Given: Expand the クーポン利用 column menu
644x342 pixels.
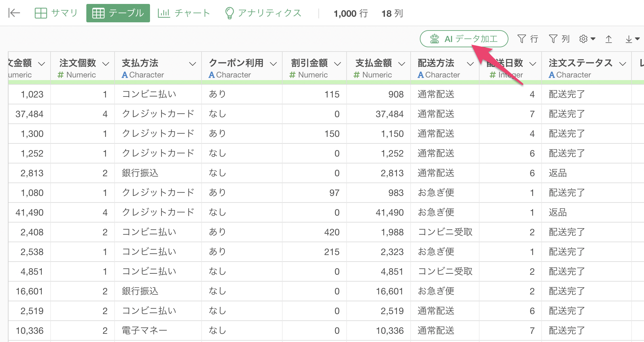Looking at the screenshot, I should click(273, 64).
